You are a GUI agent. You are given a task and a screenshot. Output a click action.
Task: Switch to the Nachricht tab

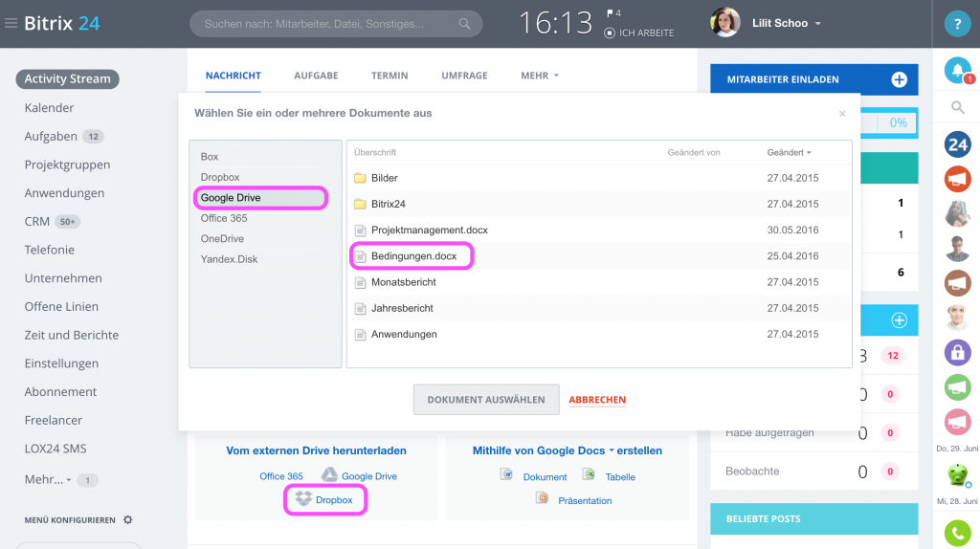(x=234, y=76)
